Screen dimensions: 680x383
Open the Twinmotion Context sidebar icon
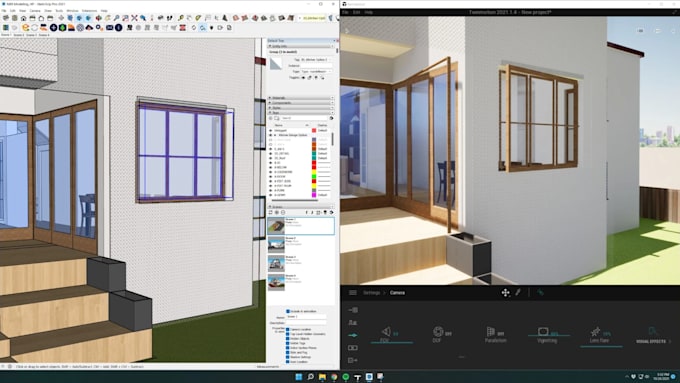point(353,322)
